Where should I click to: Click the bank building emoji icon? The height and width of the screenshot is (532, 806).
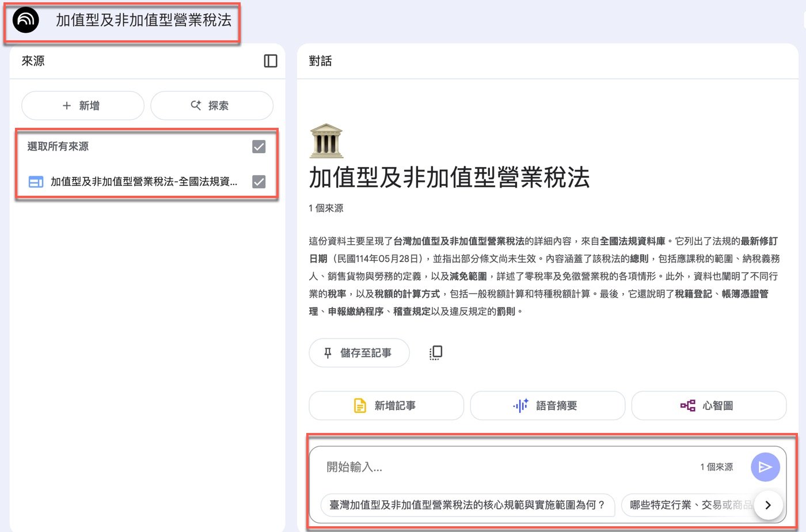326,140
